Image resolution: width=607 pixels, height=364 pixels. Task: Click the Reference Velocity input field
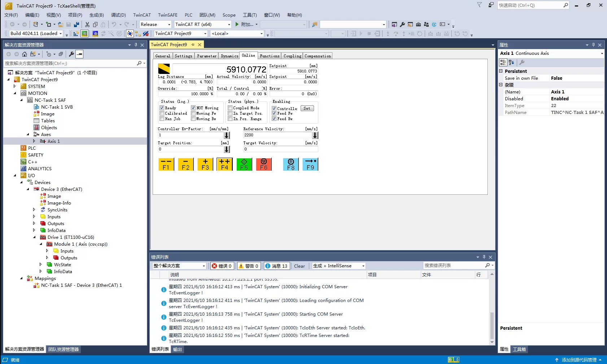click(x=277, y=135)
